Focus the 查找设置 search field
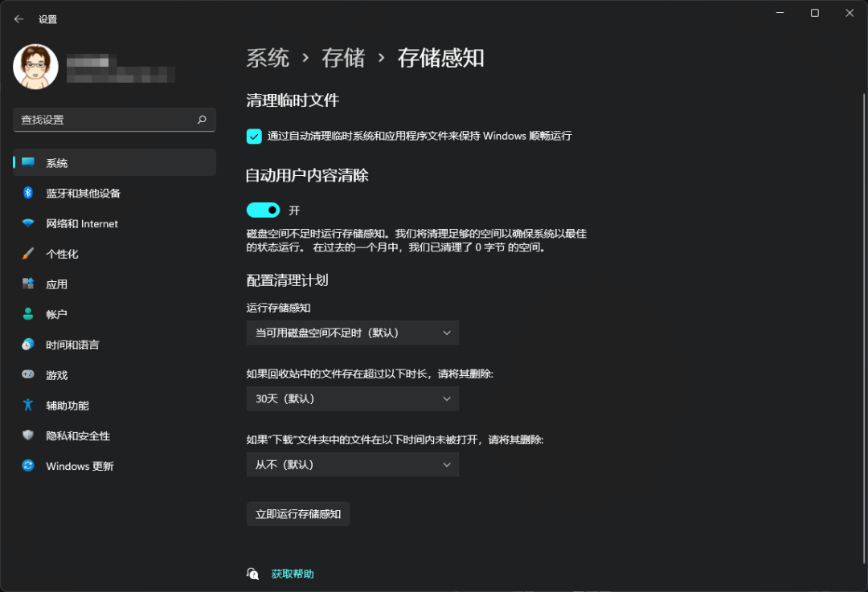 [114, 120]
